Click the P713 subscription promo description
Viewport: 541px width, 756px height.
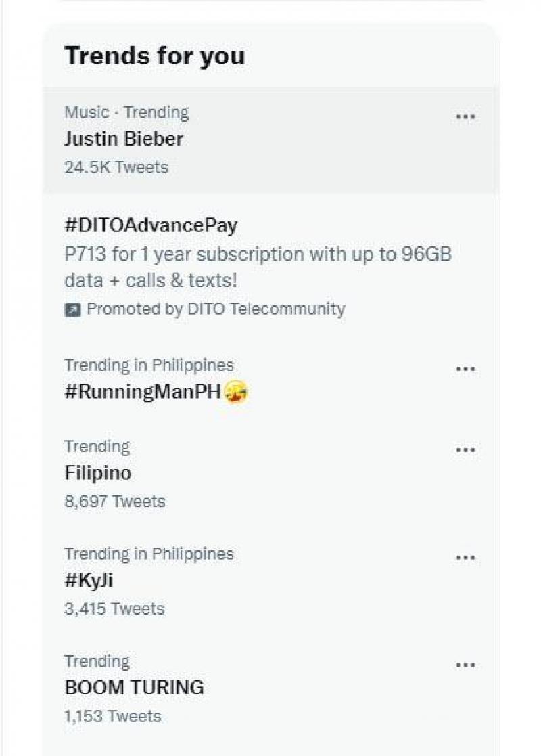click(258, 267)
